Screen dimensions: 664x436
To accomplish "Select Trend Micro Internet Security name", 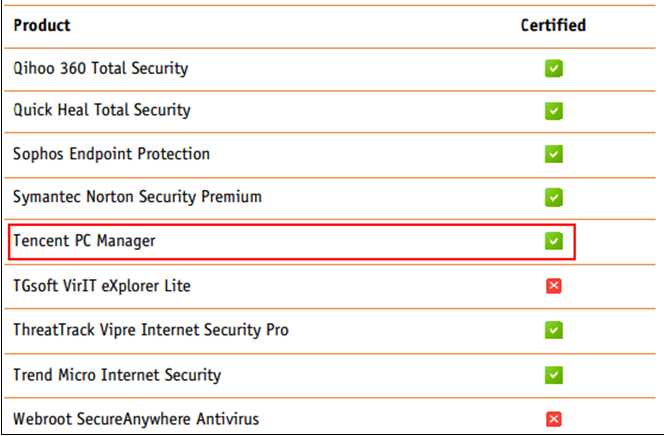I will (x=117, y=375).
